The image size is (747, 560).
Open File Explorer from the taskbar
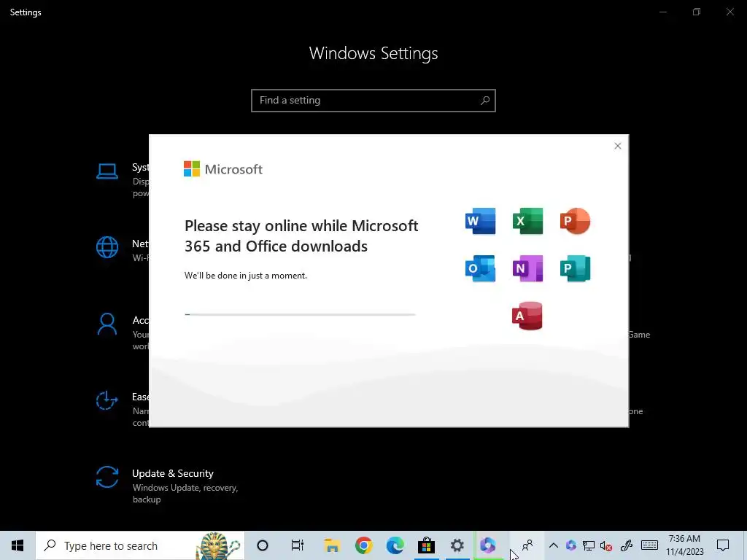point(332,545)
